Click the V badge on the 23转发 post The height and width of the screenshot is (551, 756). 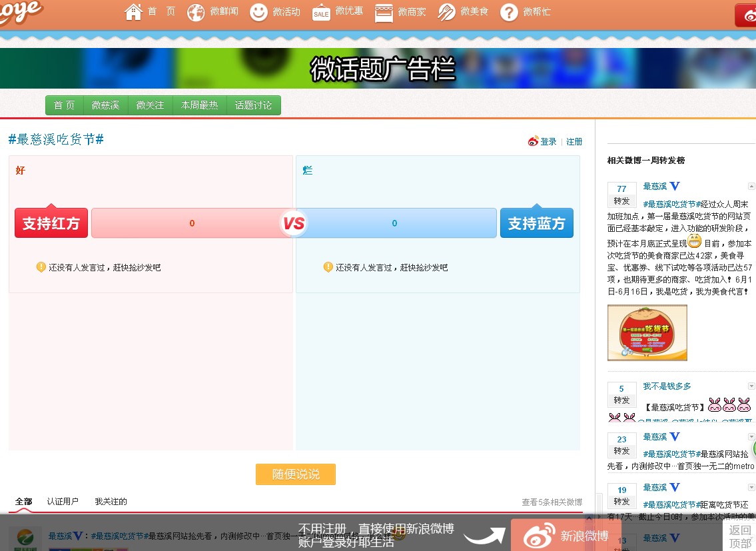pyautogui.click(x=675, y=436)
